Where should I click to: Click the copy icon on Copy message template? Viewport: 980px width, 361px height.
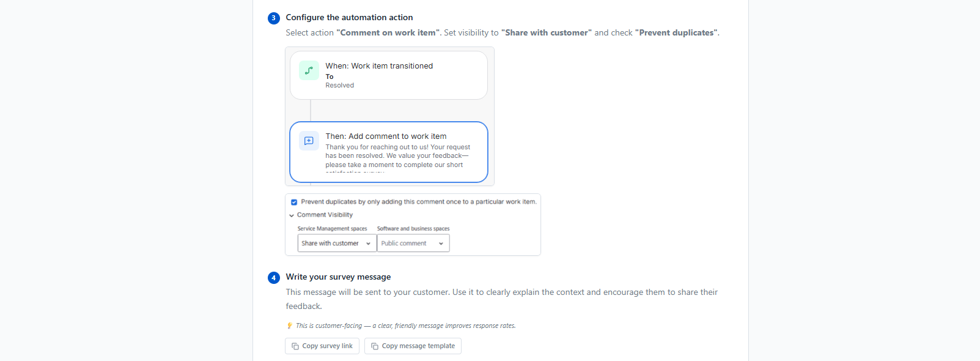click(x=375, y=346)
